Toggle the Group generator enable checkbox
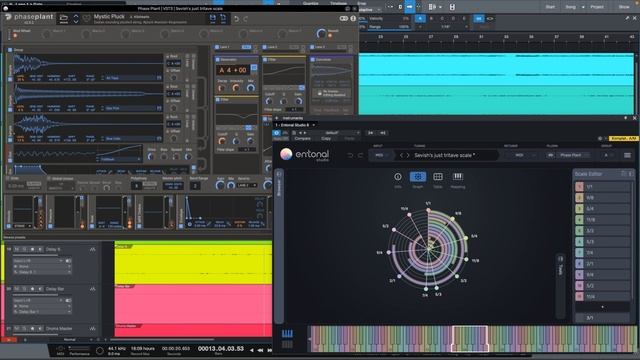This screenshot has width=640, height=360. coord(10,50)
